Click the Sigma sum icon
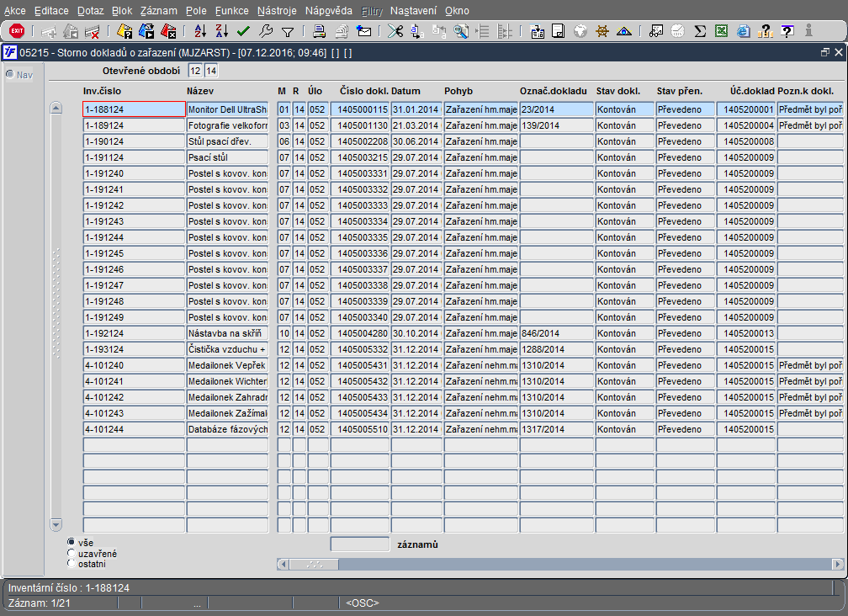 pyautogui.click(x=700, y=31)
